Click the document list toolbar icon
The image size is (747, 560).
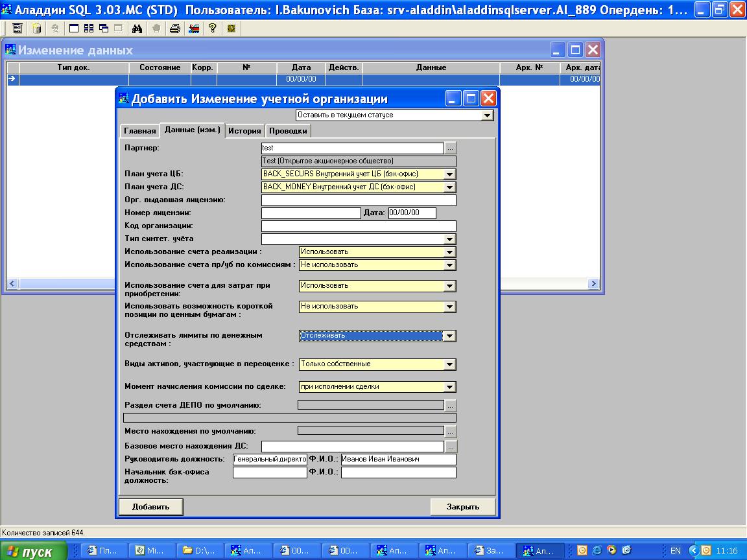[17, 29]
